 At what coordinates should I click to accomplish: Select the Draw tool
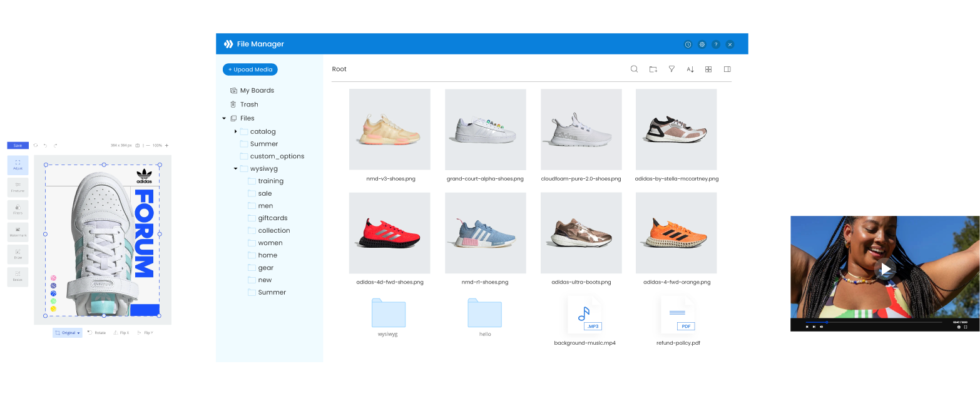click(x=18, y=253)
